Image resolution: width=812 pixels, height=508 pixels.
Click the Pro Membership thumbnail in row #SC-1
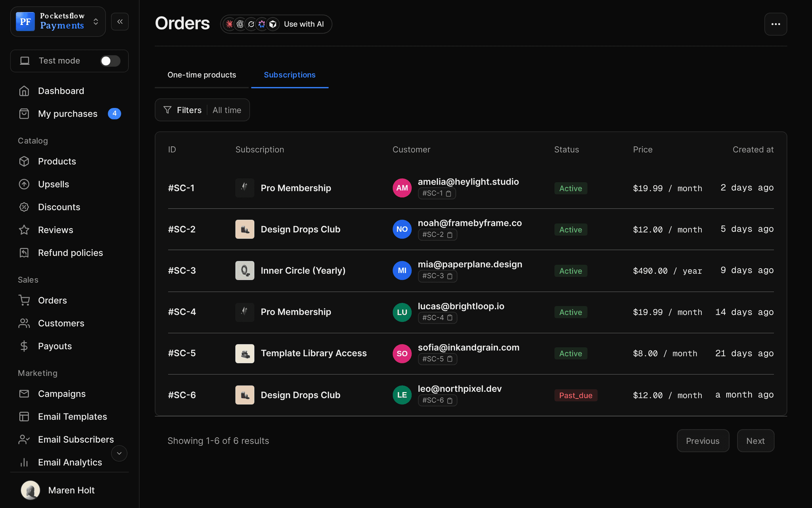coord(245,188)
